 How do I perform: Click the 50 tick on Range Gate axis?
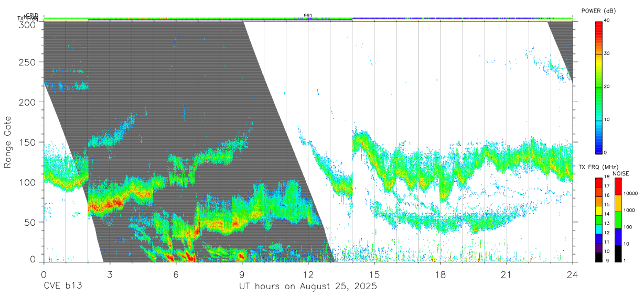(30, 222)
